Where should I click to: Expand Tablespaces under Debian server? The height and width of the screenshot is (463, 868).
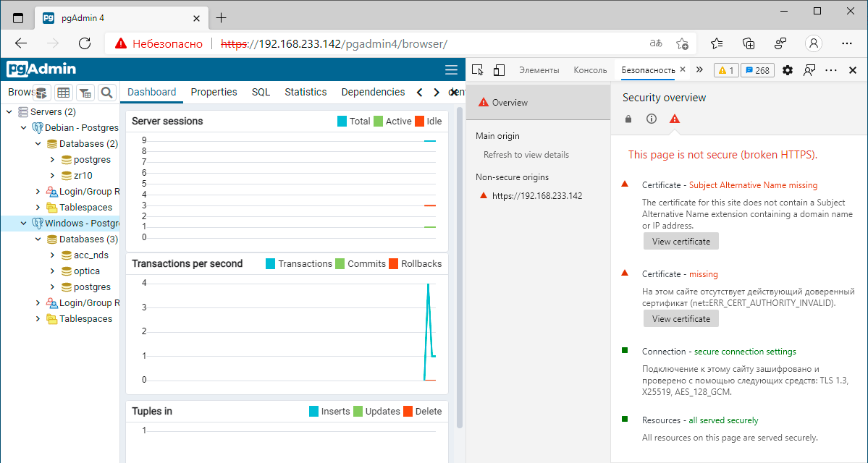(x=38, y=208)
